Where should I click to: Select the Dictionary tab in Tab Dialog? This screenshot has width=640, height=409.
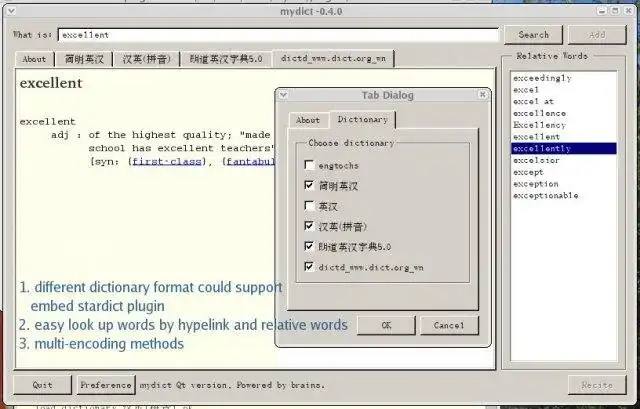362,119
